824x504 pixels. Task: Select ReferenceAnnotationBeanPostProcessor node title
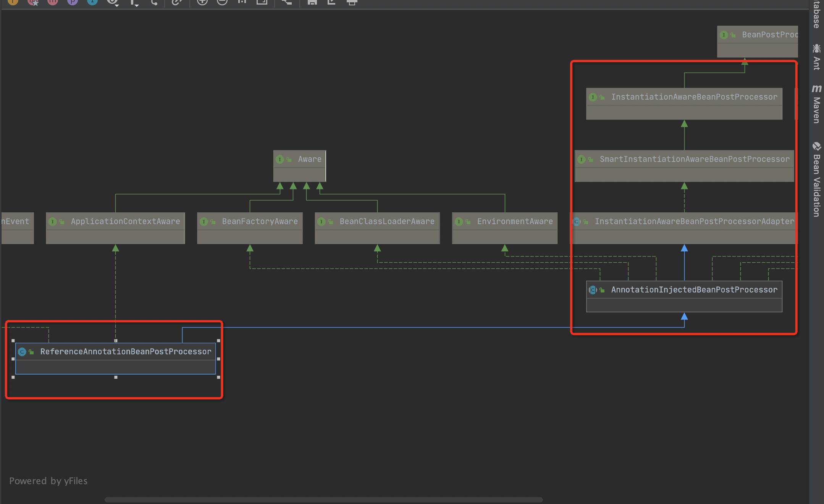click(126, 352)
